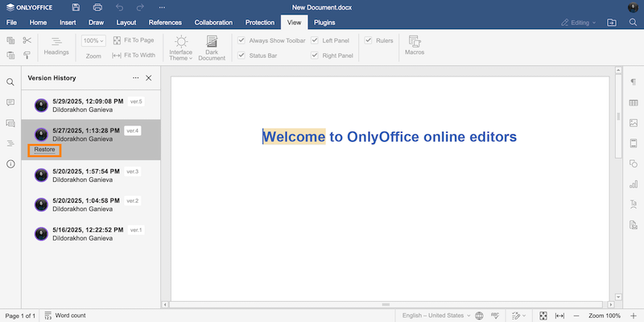Open the Interface Theme dropdown
Image resolution: width=644 pixels, height=322 pixels.
tap(180, 48)
